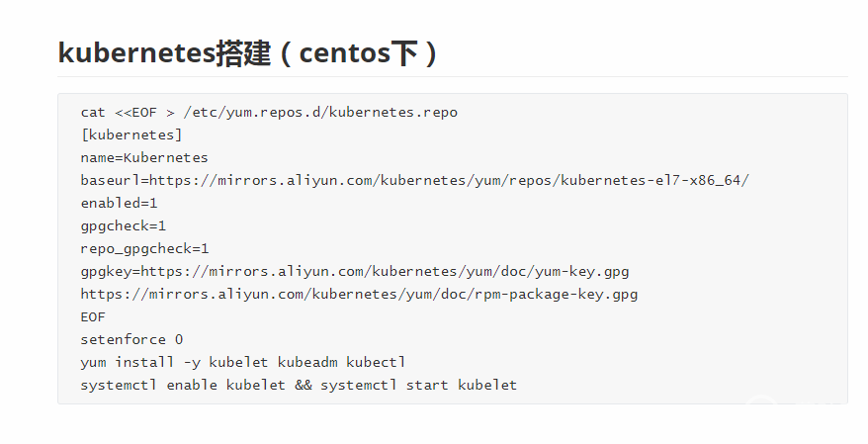Click the enabled=1 line

(119, 203)
